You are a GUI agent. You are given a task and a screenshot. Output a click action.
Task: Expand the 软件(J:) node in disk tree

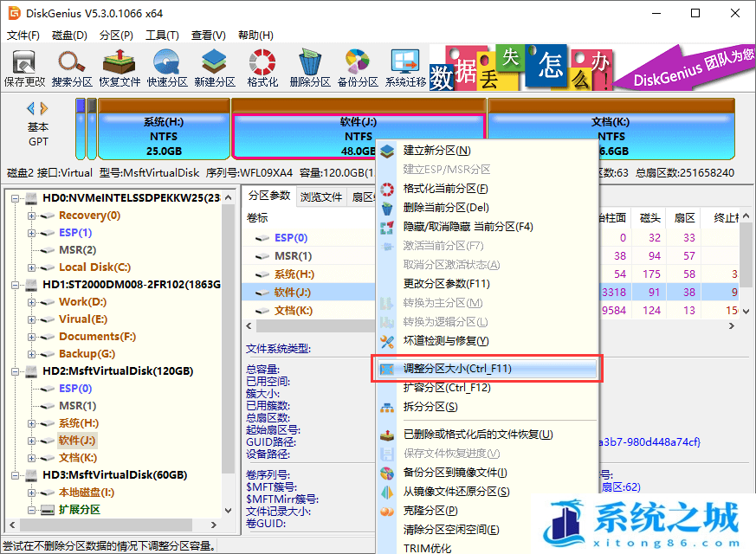click(31, 441)
